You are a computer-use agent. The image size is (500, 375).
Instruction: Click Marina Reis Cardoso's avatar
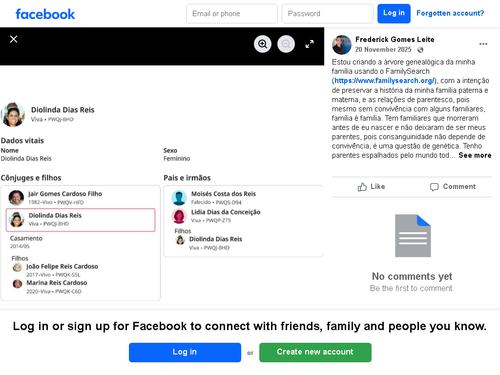point(17,284)
